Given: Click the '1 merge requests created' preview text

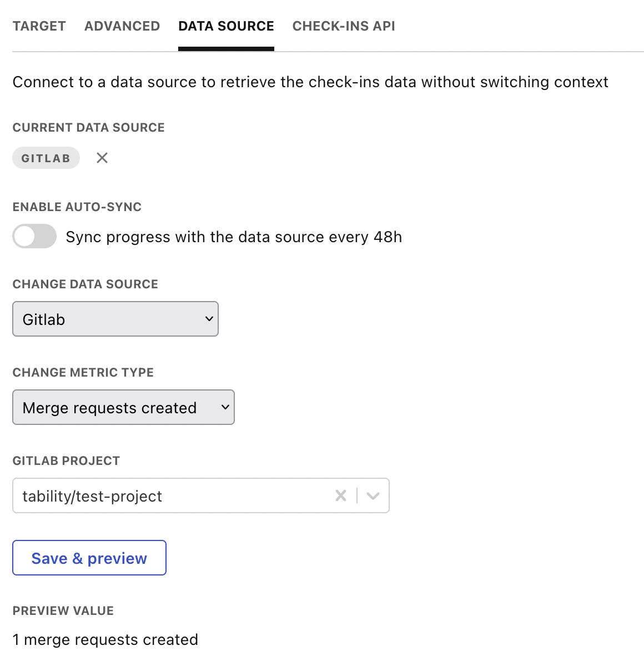Looking at the screenshot, I should tap(105, 640).
